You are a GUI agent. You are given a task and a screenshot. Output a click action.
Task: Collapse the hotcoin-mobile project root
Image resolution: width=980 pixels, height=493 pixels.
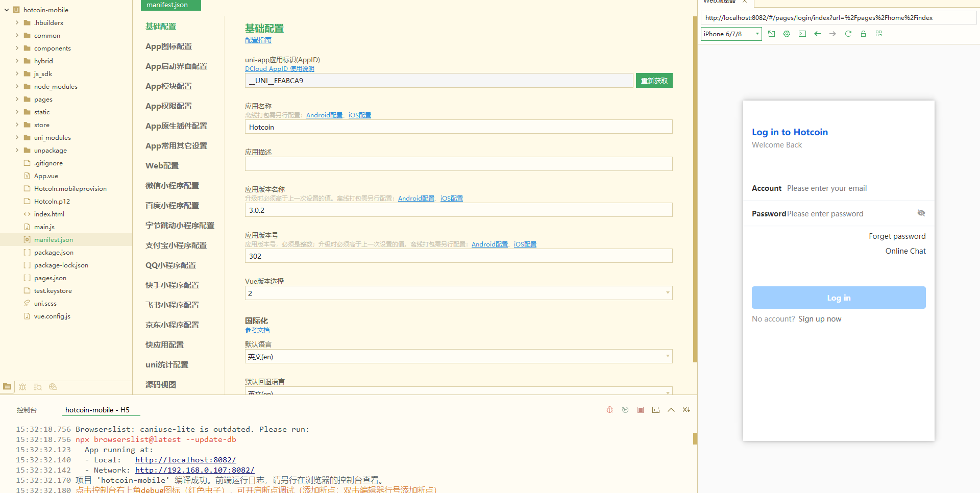pyautogui.click(x=7, y=10)
